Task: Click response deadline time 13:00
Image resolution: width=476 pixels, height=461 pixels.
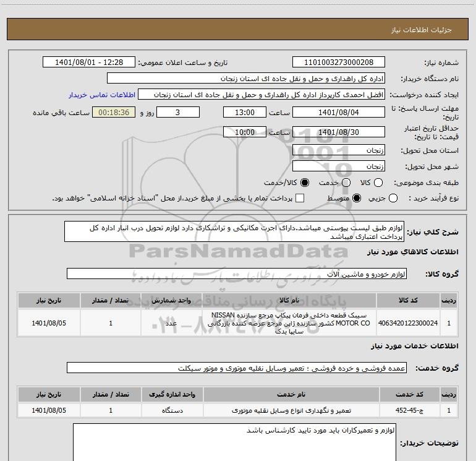Action: 245,112
